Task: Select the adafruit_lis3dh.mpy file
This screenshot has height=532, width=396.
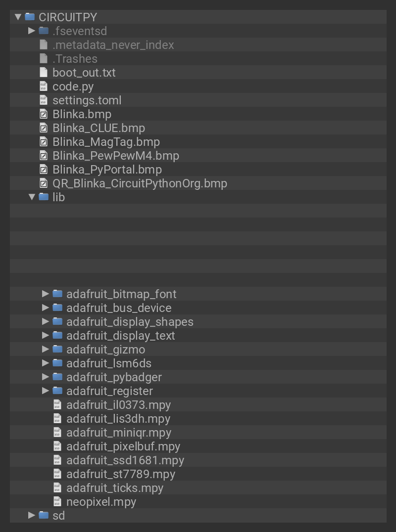Action: point(118,419)
